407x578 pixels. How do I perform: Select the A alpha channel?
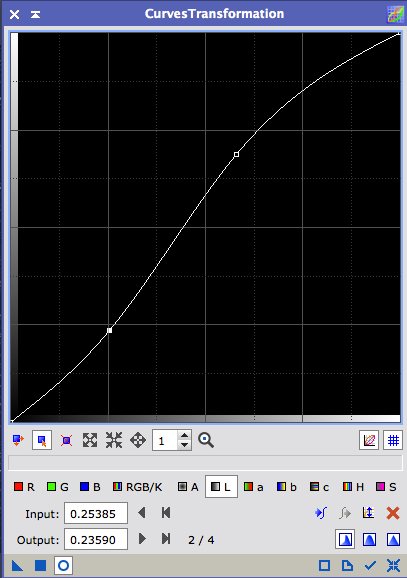tap(188, 487)
